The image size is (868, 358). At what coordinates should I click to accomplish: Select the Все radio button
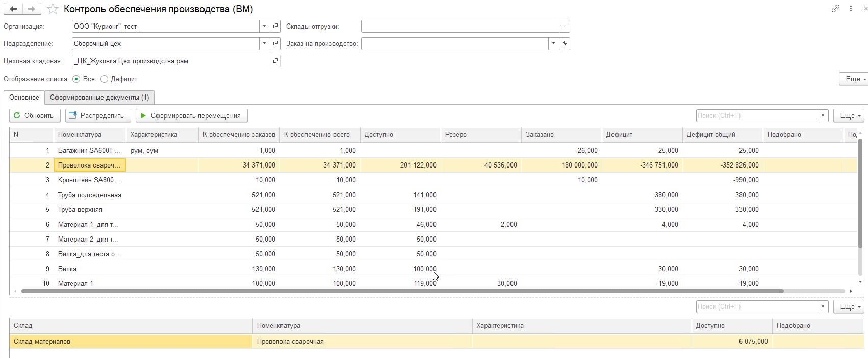tap(76, 79)
